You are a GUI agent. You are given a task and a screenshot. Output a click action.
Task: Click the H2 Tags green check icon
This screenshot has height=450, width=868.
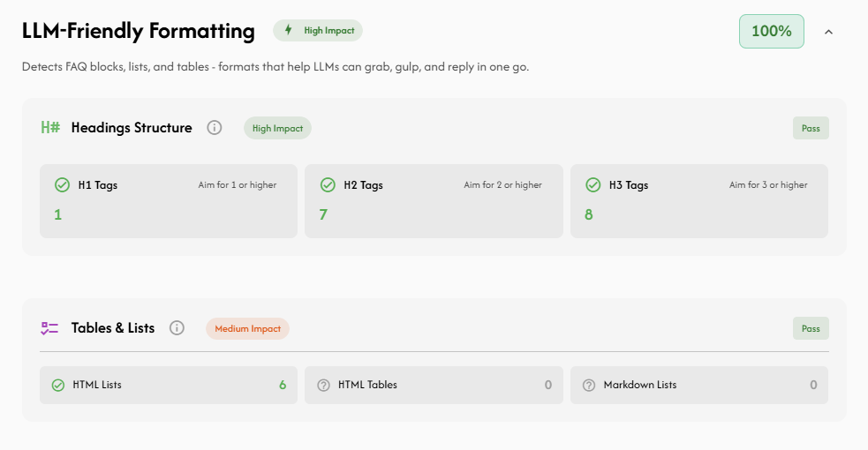tap(328, 185)
